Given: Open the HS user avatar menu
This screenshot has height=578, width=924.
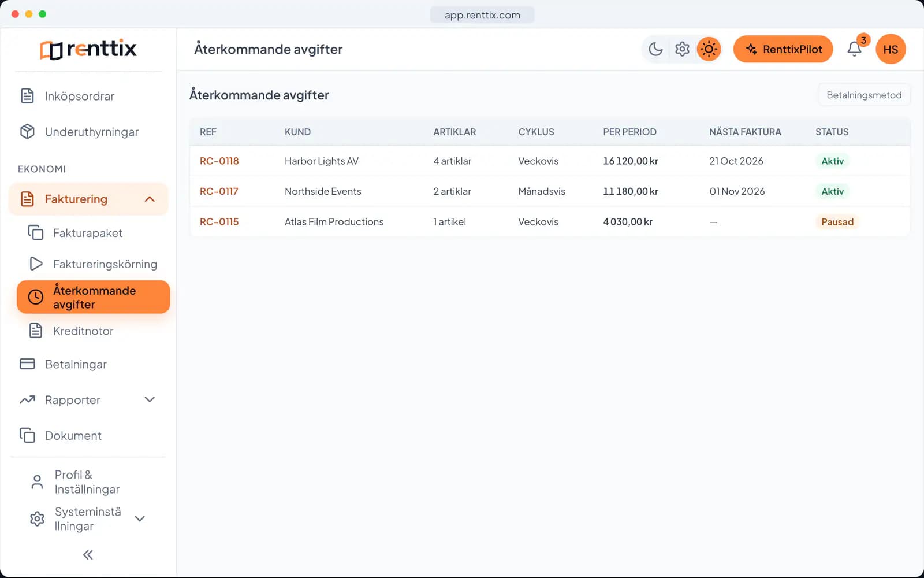Looking at the screenshot, I should [x=891, y=49].
